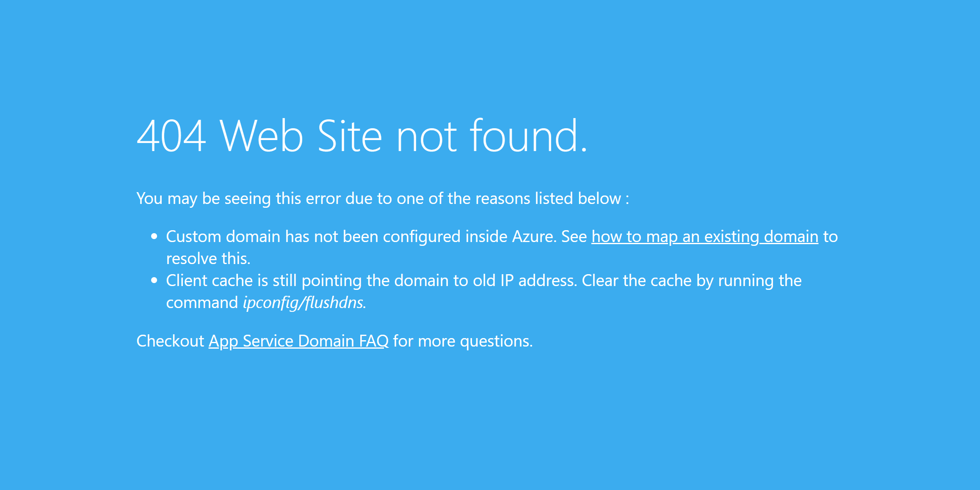Click the 'You may be seeing this error' sentence
Image resolution: width=980 pixels, height=490 pixels.
click(x=383, y=198)
